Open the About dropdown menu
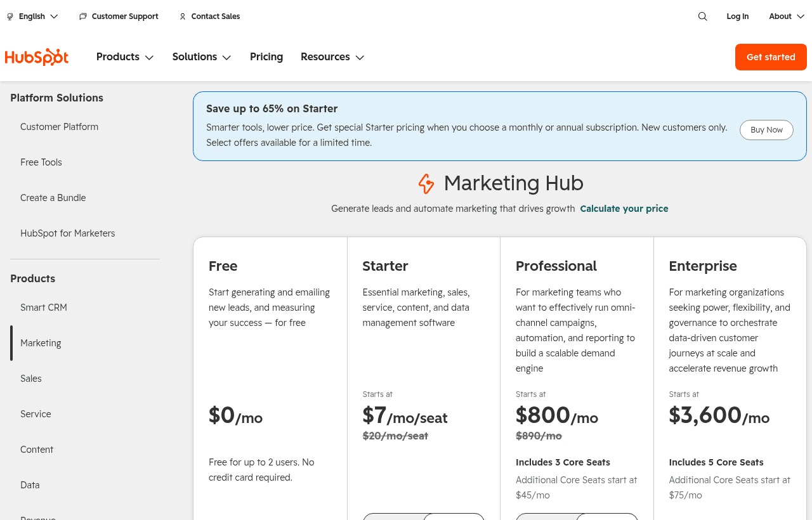The image size is (812, 520). 787,16
